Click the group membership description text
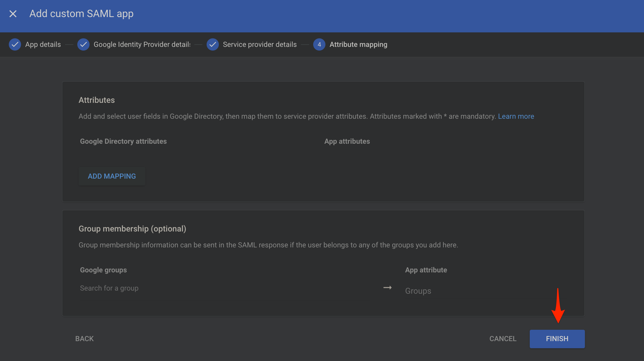This screenshot has height=361, width=644. coord(268,245)
